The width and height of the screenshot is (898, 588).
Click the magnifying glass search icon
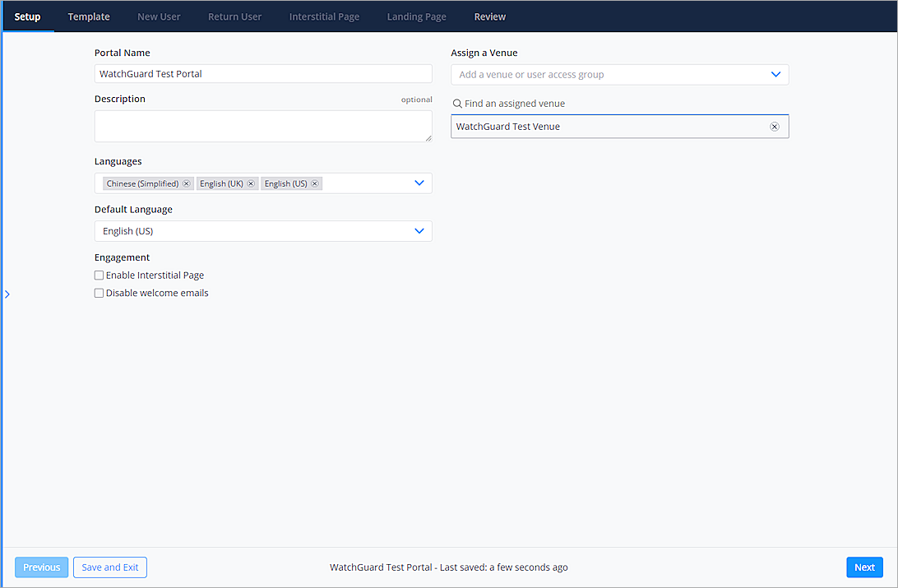pos(457,103)
